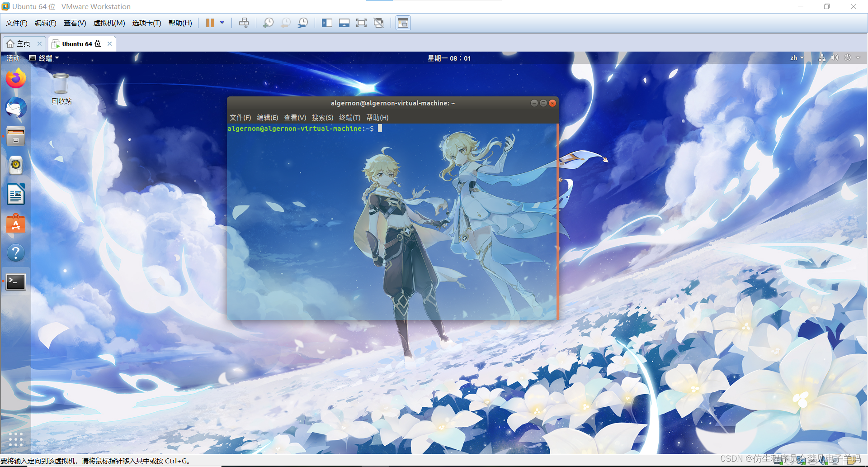Toggle the thumbnail bar view icon
868x467 pixels.
(x=344, y=23)
